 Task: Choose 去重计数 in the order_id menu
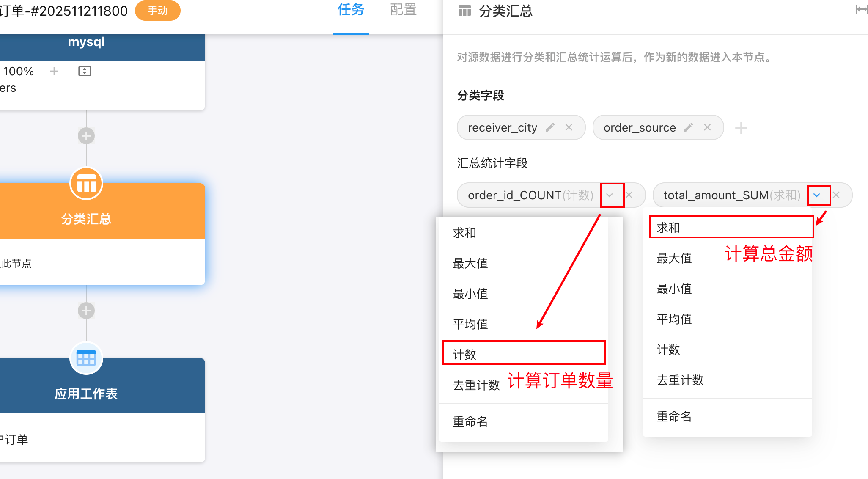click(x=476, y=385)
